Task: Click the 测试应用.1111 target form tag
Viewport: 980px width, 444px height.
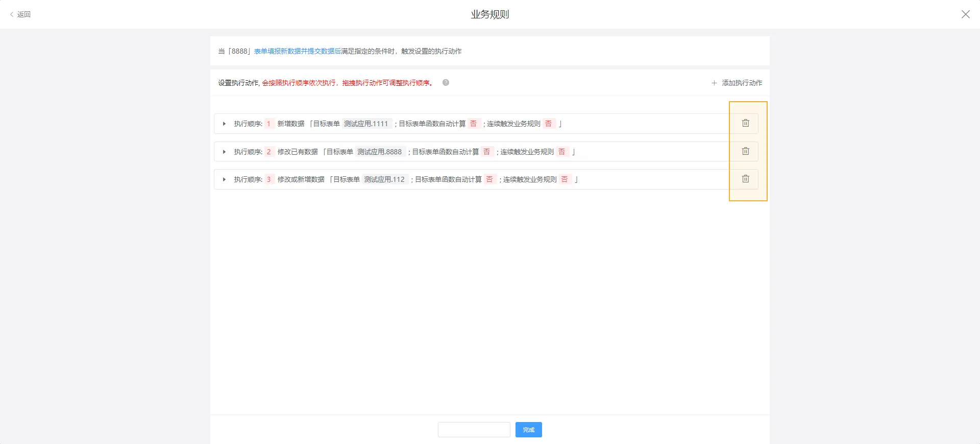Action: [366, 124]
